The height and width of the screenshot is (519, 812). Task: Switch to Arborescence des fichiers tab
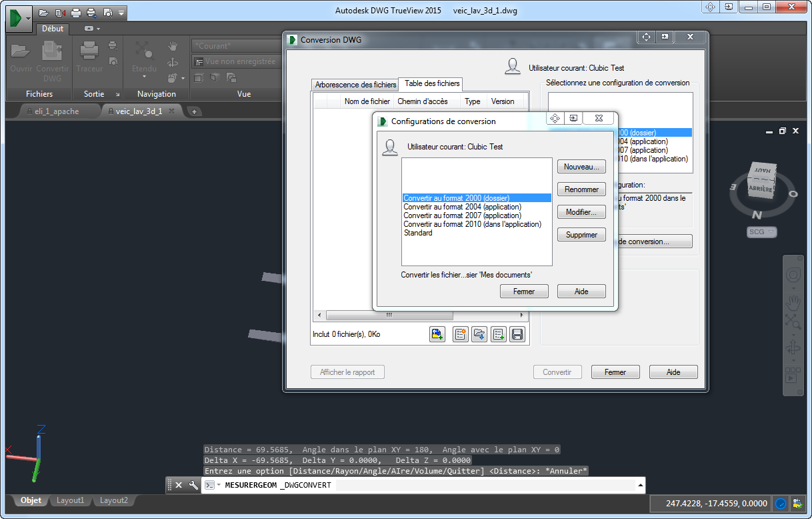(355, 85)
